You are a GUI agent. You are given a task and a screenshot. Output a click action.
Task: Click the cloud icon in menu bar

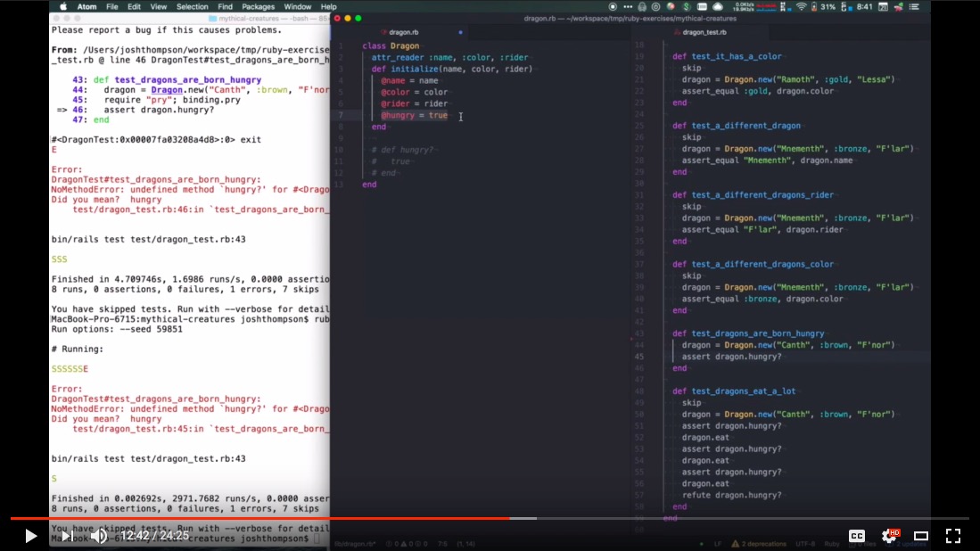[x=718, y=6]
